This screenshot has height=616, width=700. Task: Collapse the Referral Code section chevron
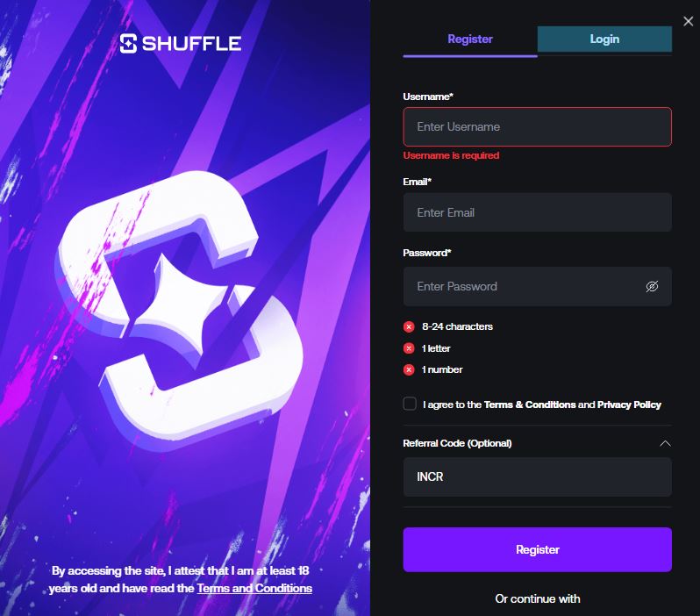(665, 444)
